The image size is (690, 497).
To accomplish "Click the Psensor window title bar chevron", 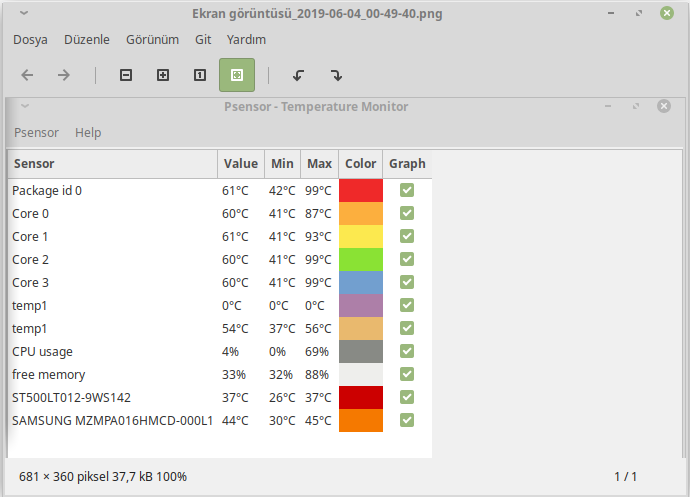I will coord(25,106).
